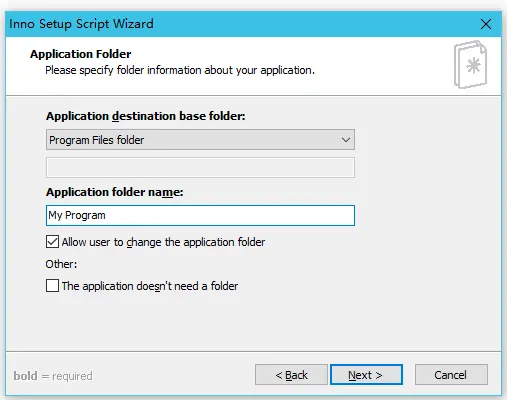The height and width of the screenshot is (400, 507).
Task: Open the Program Files folder combo box
Action: click(x=200, y=140)
